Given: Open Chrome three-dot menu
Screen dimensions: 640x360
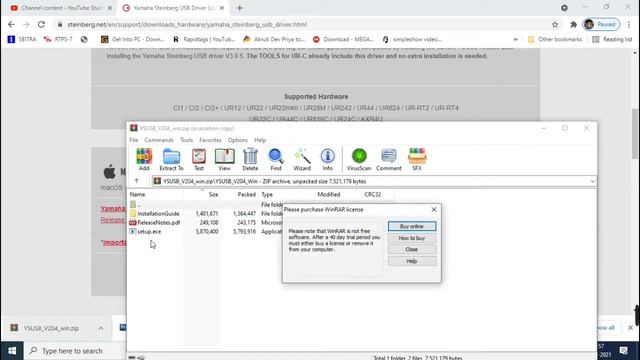Looking at the screenshot, I should (x=629, y=24).
